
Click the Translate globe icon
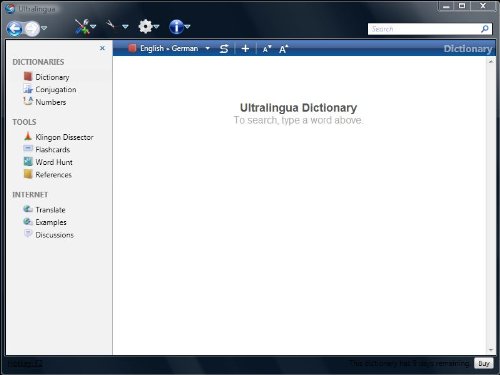(x=28, y=209)
